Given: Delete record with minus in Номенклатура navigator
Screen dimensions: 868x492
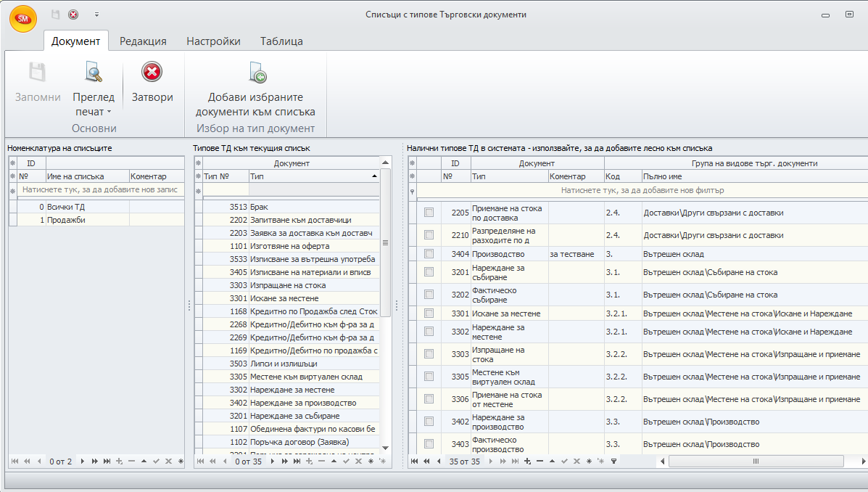Looking at the screenshot, I should (131, 461).
